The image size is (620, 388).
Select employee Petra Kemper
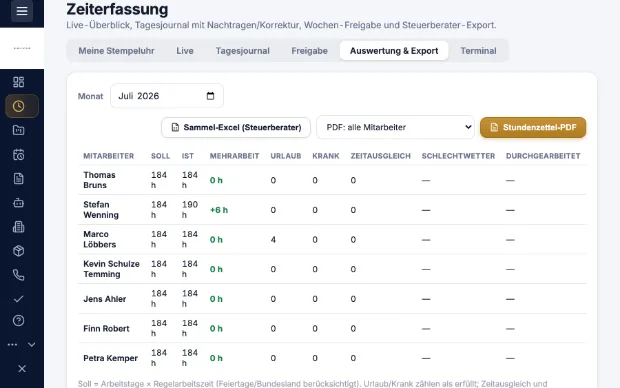[x=110, y=358]
